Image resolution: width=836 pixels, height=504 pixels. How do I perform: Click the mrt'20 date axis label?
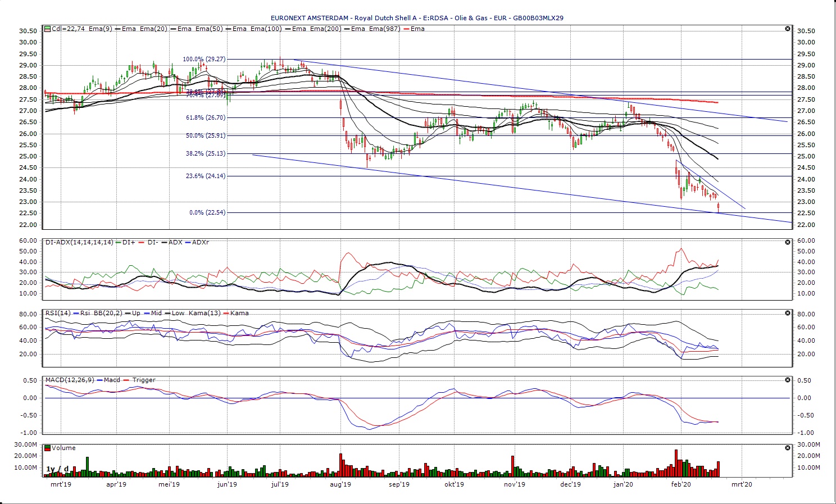click(x=742, y=484)
